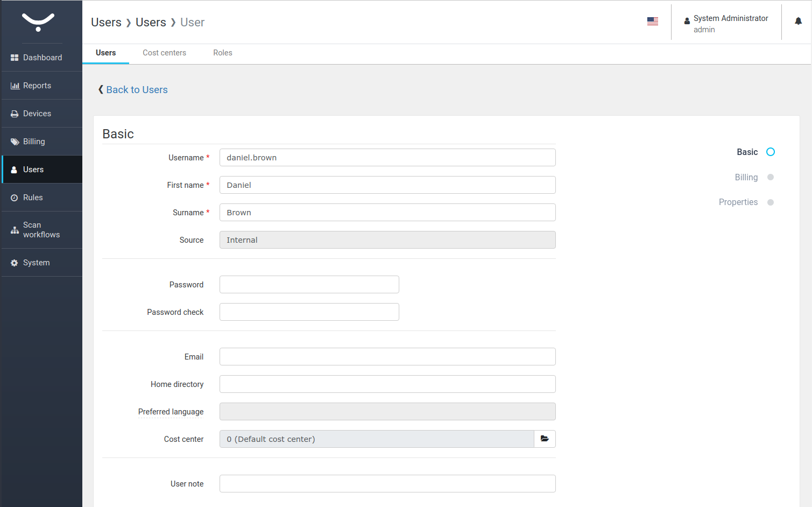
Task: Click the Devices printer icon in sidebar
Action: point(15,114)
